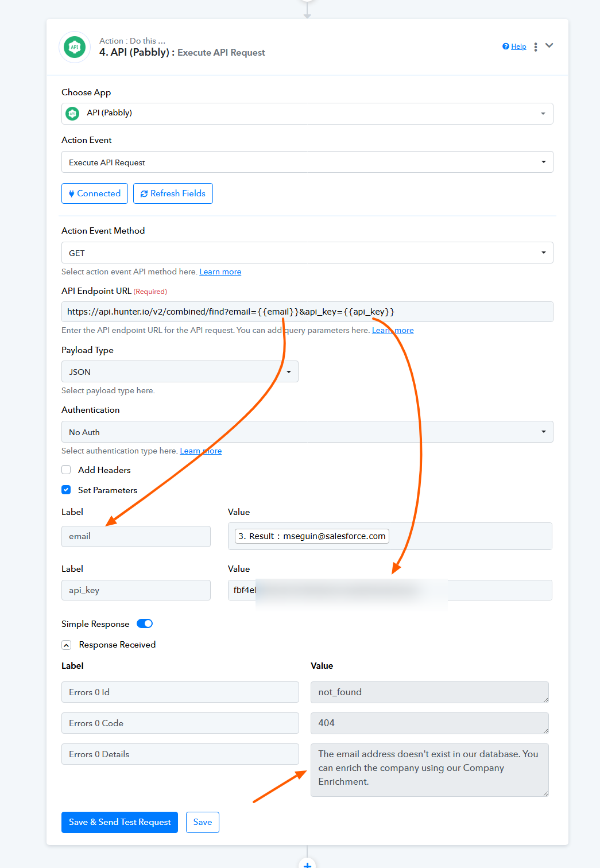The image size is (600, 868).
Task: Click the Help question mark icon
Action: [506, 46]
